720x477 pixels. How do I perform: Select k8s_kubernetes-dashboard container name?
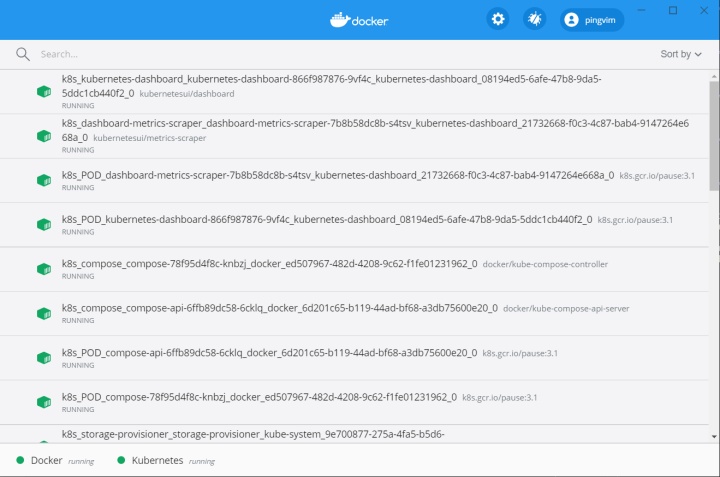point(332,86)
